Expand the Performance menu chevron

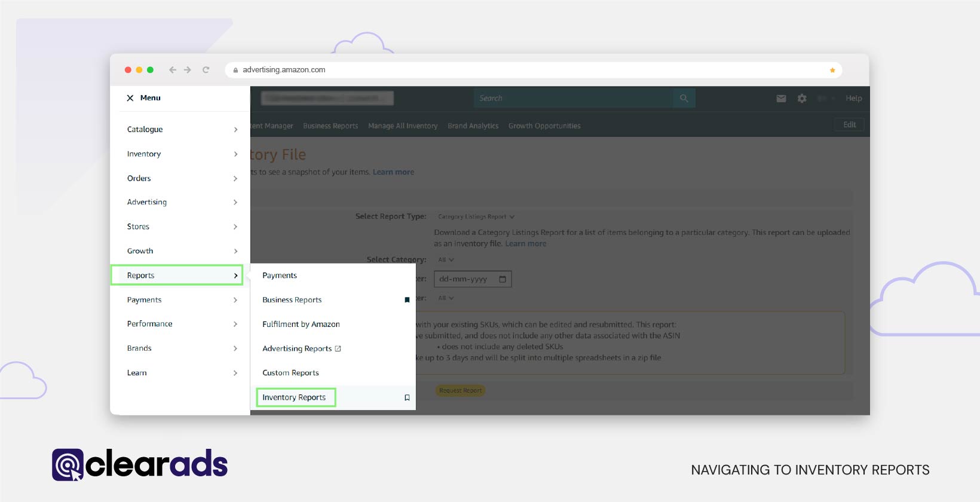pos(235,324)
